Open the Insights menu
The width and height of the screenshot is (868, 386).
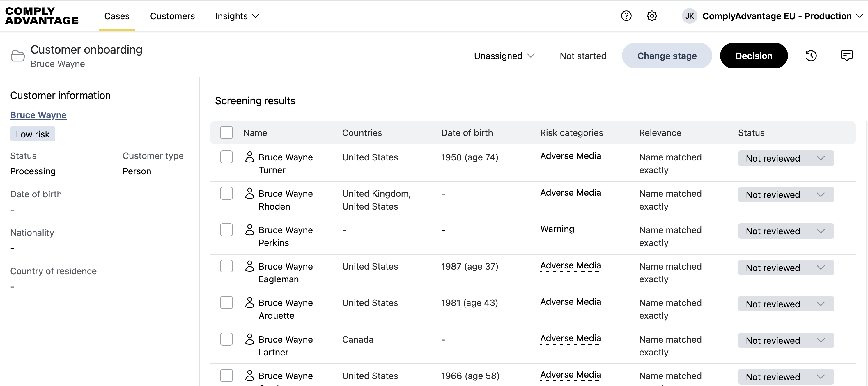[237, 16]
